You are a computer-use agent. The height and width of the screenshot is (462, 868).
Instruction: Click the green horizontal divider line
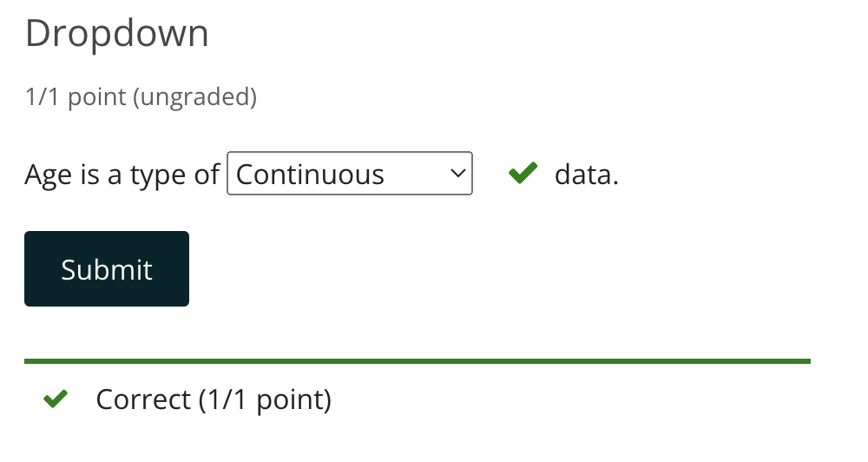tap(417, 360)
